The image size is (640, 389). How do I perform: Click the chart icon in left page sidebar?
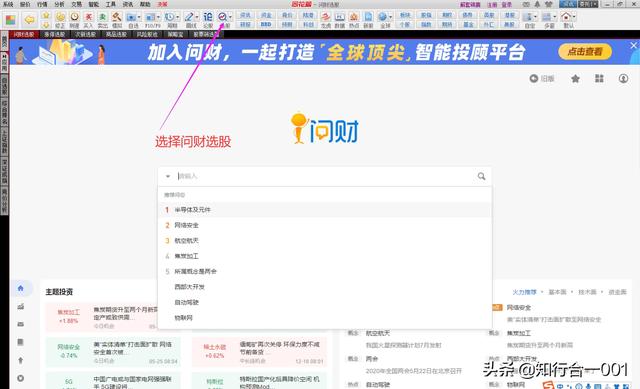tap(21, 307)
